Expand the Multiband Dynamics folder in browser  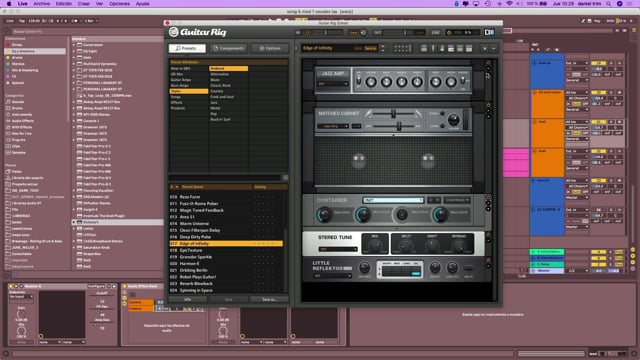click(x=74, y=64)
